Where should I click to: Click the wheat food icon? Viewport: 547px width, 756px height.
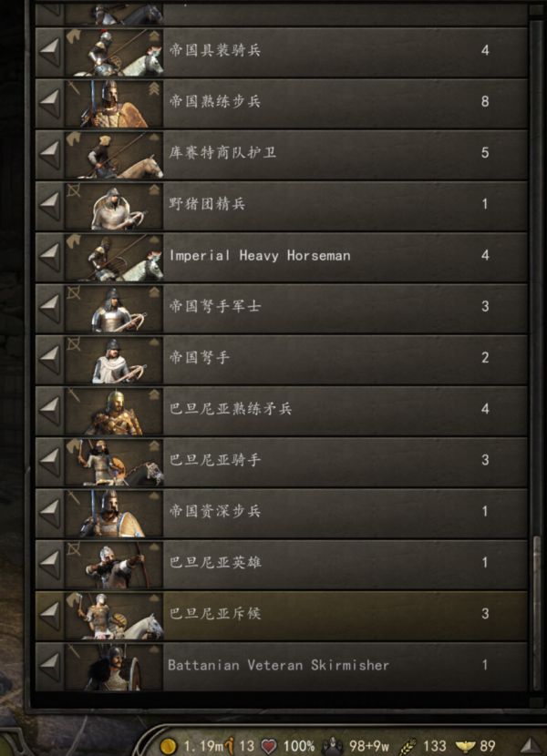(x=408, y=746)
